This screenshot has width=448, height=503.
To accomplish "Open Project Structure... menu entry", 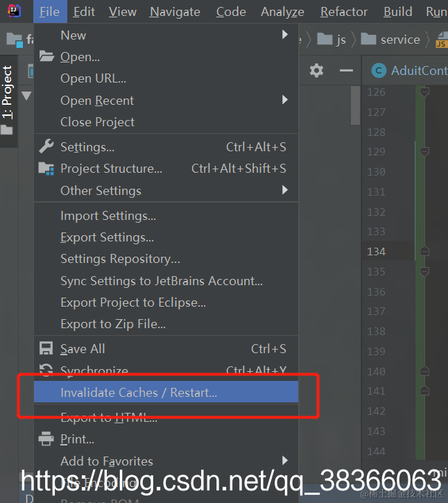I will click(x=166, y=169).
